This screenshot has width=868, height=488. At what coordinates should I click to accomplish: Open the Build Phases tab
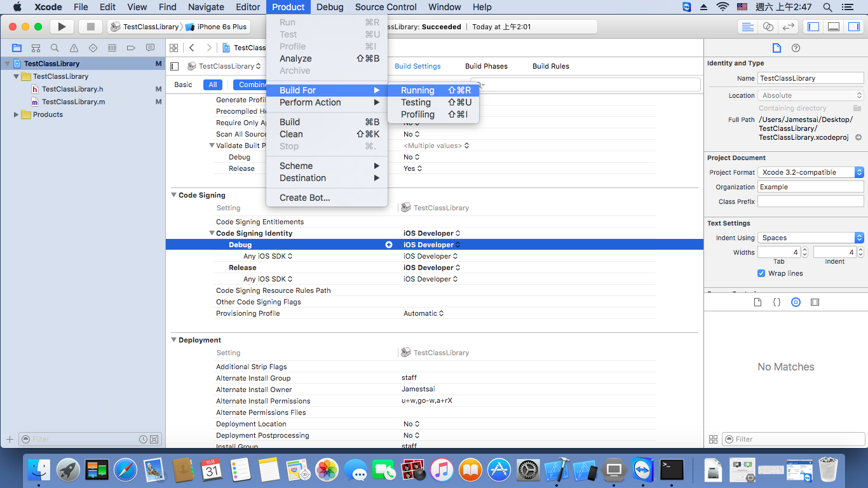coord(486,66)
